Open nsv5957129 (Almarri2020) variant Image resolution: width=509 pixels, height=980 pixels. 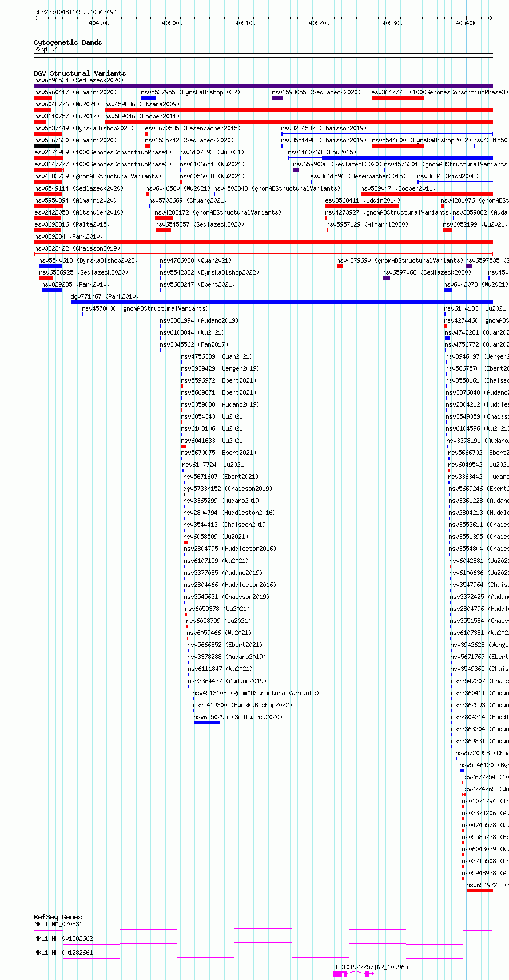click(x=368, y=224)
